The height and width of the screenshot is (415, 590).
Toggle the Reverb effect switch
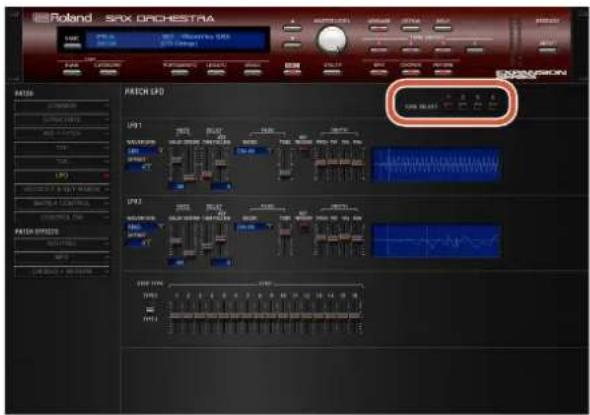pyautogui.click(x=442, y=72)
